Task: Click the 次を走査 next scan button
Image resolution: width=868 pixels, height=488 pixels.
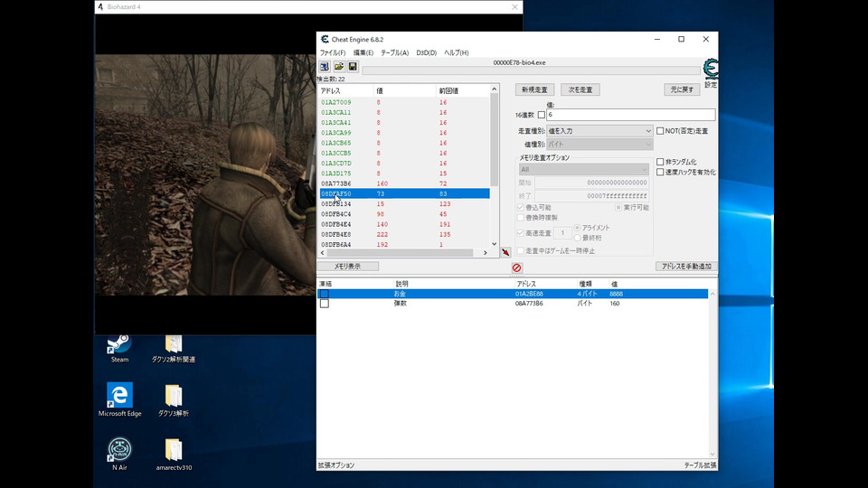Action: pos(580,89)
